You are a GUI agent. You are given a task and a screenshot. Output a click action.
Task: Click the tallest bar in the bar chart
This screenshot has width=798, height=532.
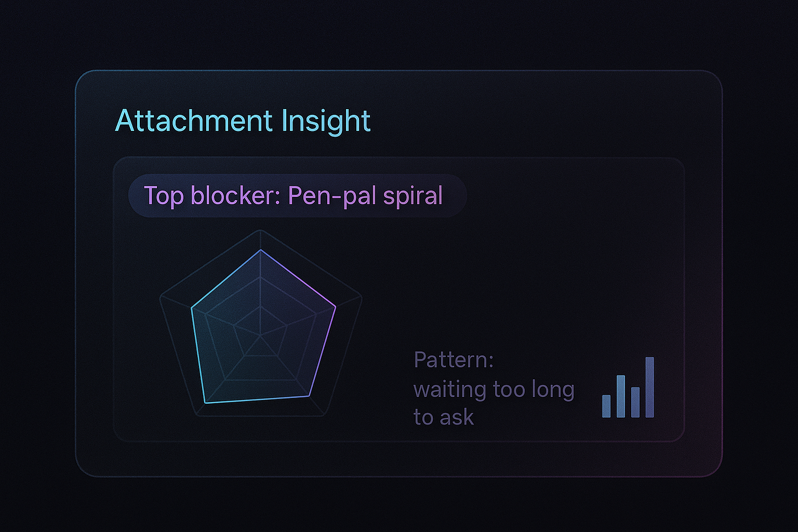coord(649,387)
